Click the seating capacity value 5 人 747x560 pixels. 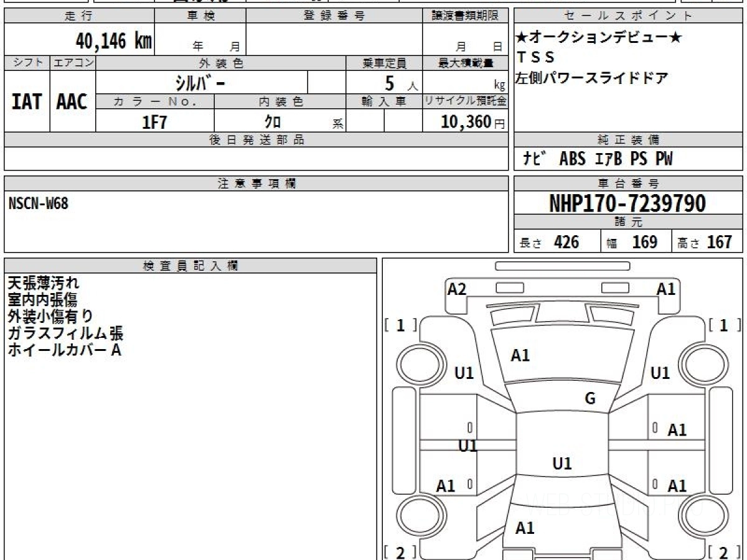click(402, 82)
